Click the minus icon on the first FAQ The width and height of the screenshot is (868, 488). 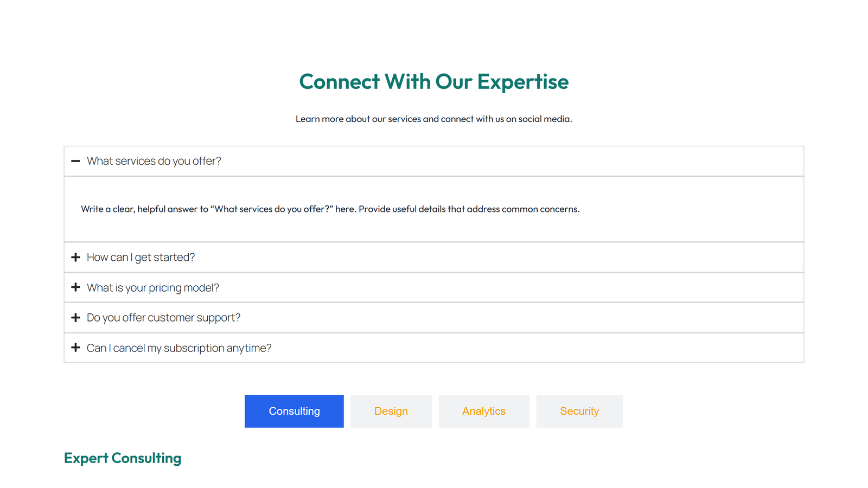(x=75, y=160)
